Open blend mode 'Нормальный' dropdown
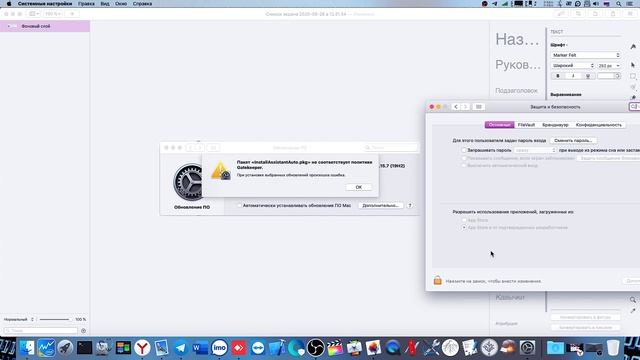Screen dimensions: 640x360 pyautogui.click(x=19, y=319)
